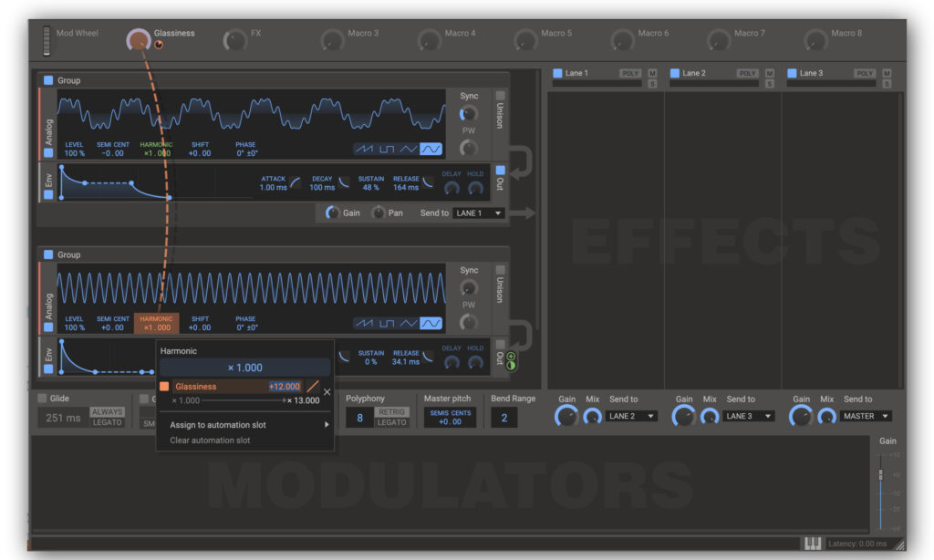The height and width of the screenshot is (560, 934).
Task: Click the Macro 5 knob
Action: pos(524,40)
